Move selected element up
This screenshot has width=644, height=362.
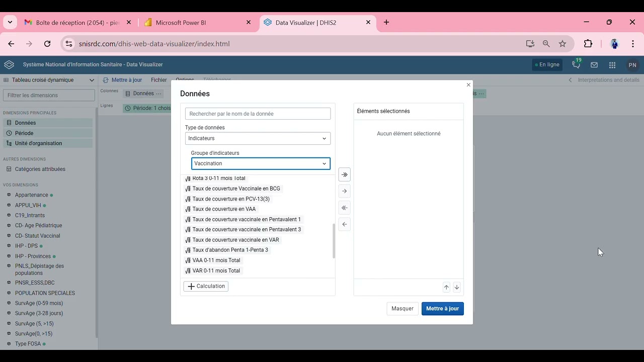(x=446, y=287)
